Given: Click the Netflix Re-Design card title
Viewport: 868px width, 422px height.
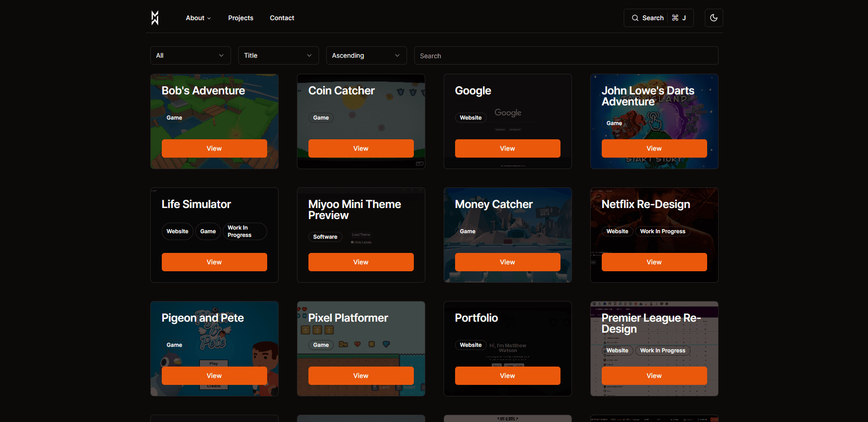Looking at the screenshot, I should [646, 204].
